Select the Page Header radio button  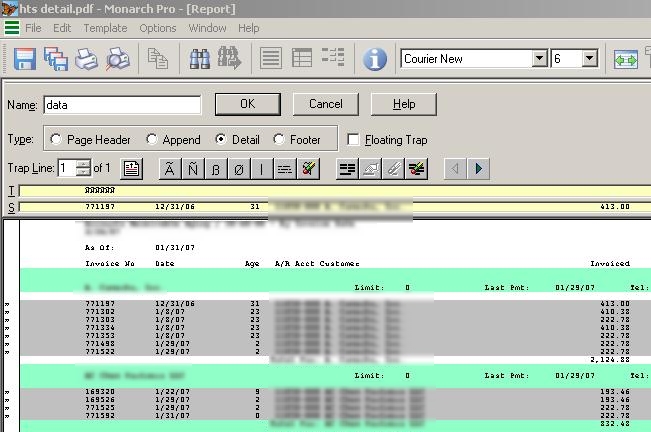click(x=54, y=140)
